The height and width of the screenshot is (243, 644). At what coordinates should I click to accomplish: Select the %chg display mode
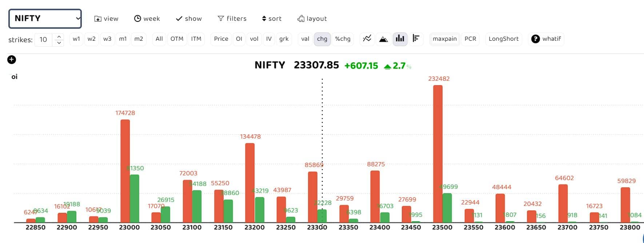[x=343, y=39]
